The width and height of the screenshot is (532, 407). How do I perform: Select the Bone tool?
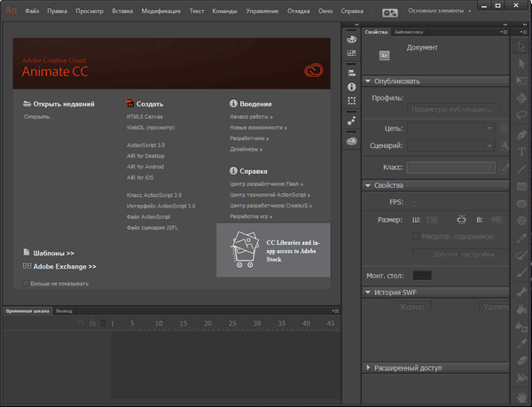[521, 292]
